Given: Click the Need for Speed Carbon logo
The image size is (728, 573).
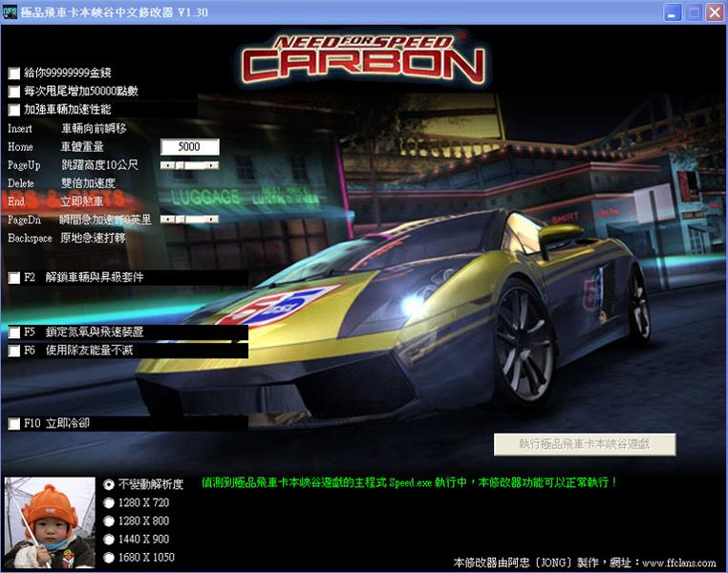Looking at the screenshot, I should [x=363, y=59].
